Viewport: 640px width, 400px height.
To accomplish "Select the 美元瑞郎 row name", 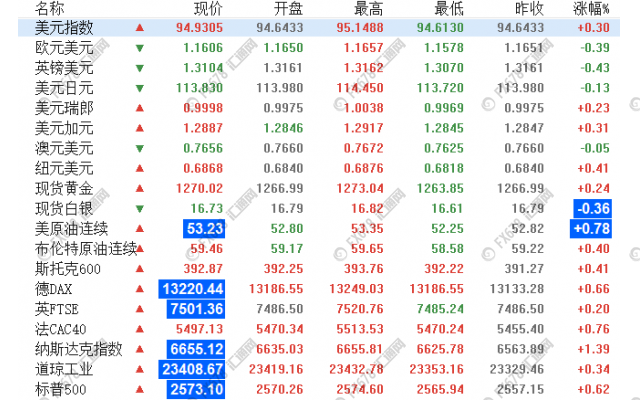I will pyautogui.click(x=64, y=108).
